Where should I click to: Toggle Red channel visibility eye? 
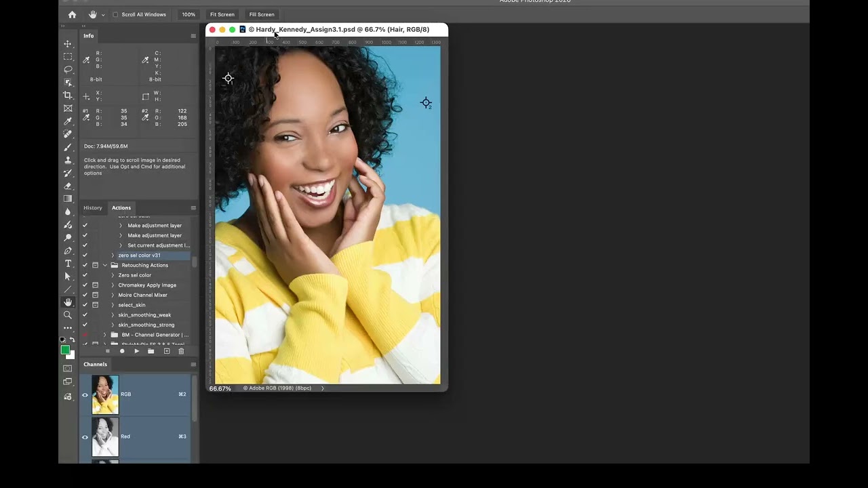[x=85, y=437]
